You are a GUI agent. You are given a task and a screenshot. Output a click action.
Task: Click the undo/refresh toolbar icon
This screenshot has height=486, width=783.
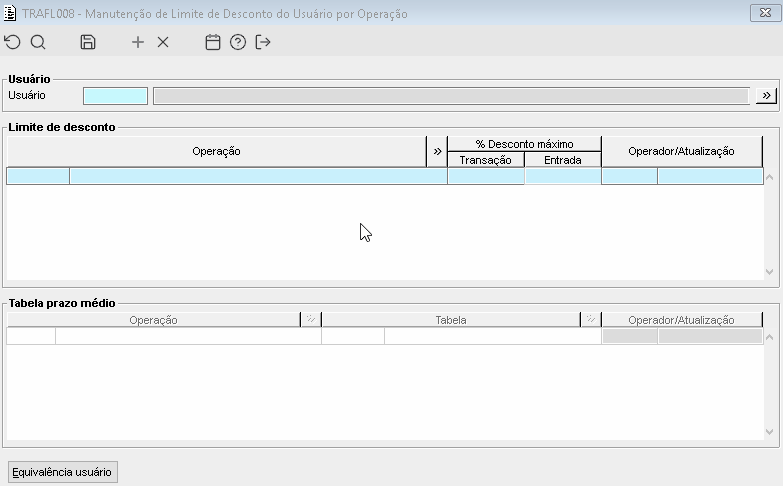tap(12, 42)
